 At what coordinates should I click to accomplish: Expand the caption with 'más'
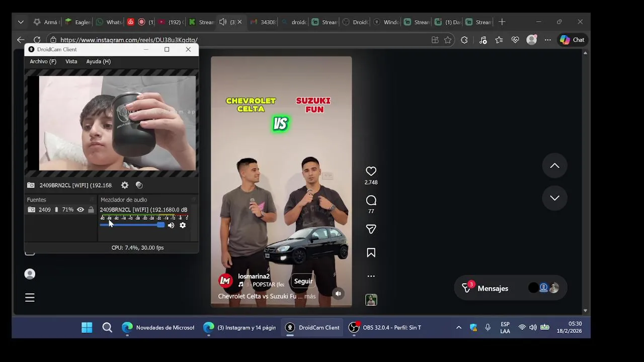(x=310, y=297)
